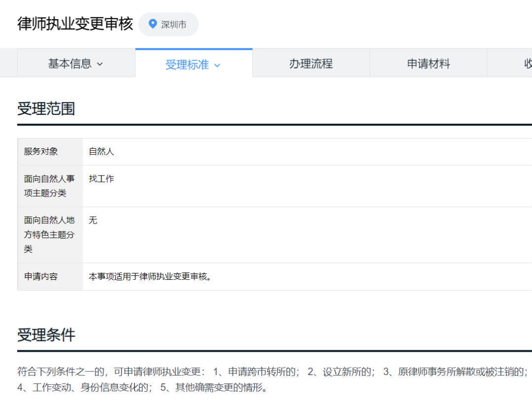Open the 申请材料 tab
The image size is (532, 406).
point(428,63)
